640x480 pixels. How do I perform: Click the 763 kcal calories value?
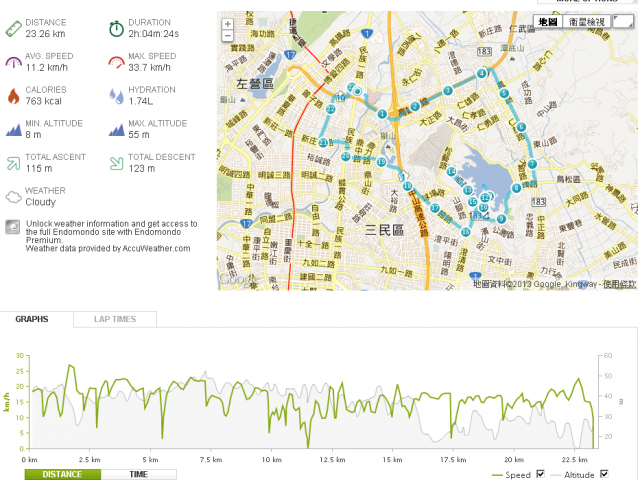click(44, 101)
